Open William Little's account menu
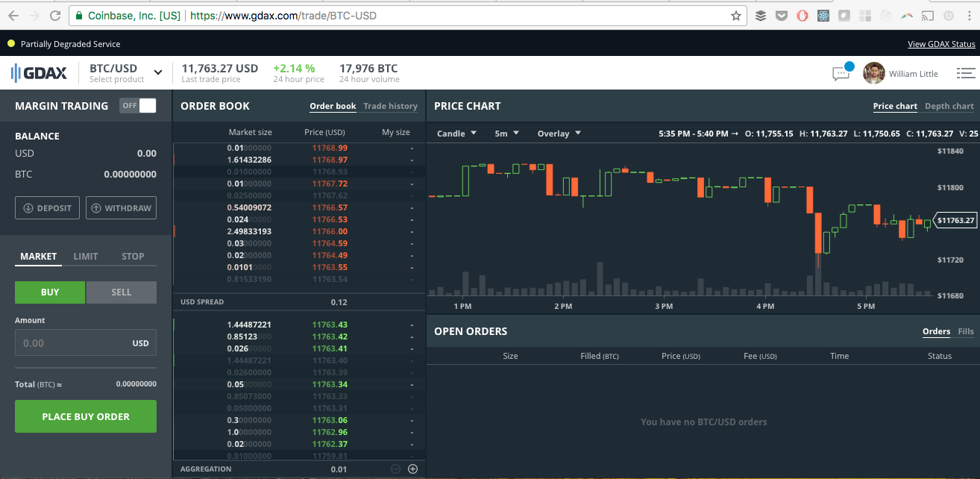 (902, 72)
